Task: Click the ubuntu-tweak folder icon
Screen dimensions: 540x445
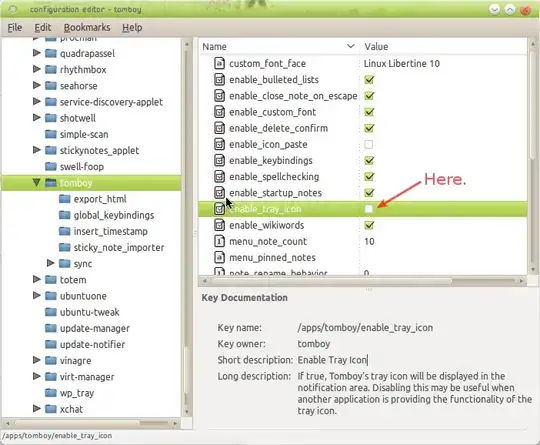Action: click(x=51, y=312)
